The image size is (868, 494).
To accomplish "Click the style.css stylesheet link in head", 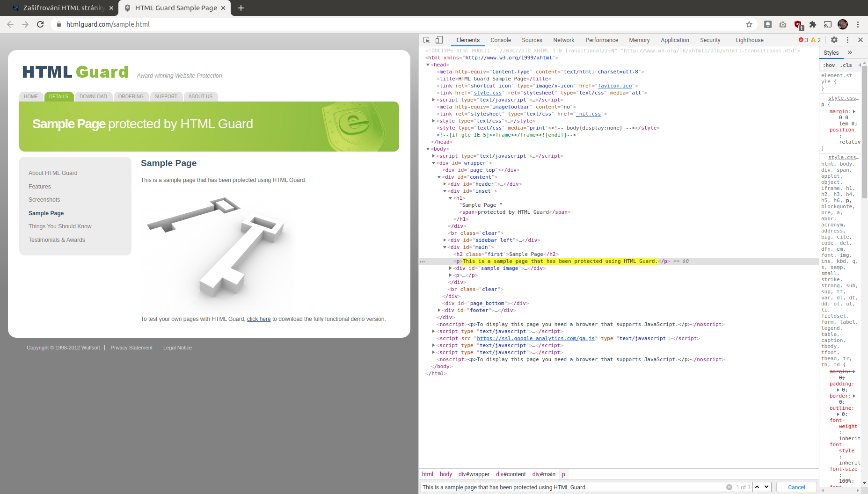I will (488, 93).
